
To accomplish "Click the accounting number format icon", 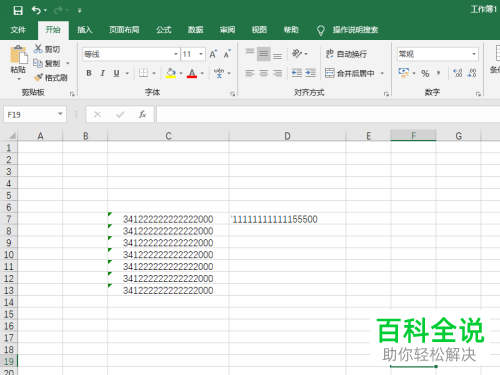I will [404, 73].
